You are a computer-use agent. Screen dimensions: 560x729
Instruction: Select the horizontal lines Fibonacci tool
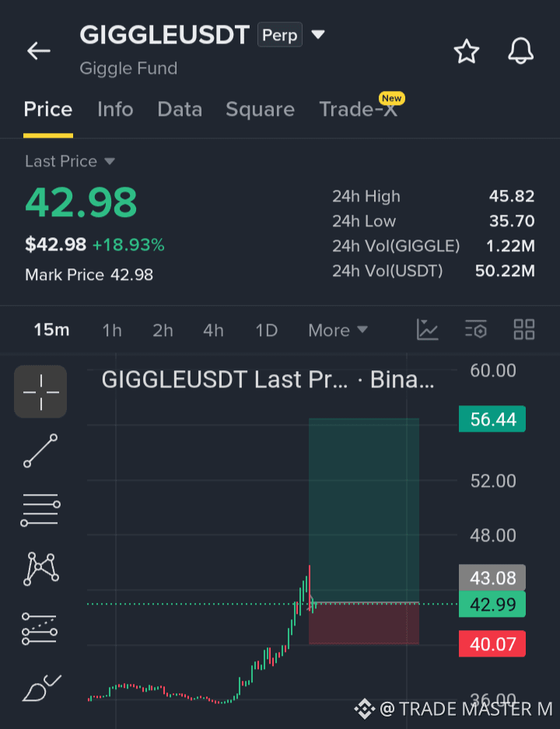tap(40, 510)
